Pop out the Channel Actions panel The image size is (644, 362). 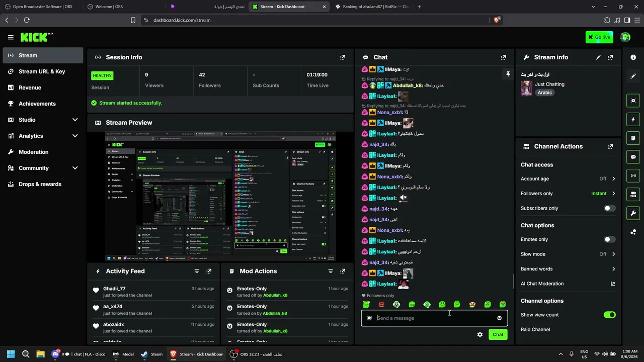click(x=610, y=146)
